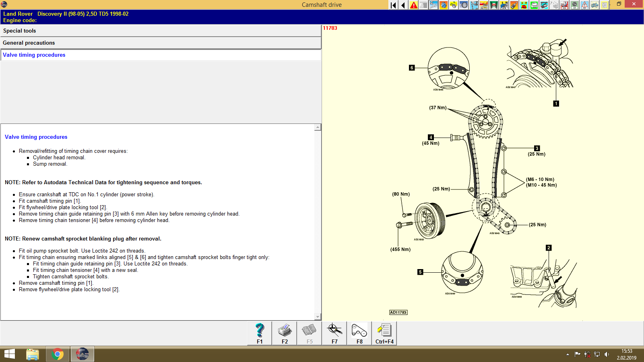Image resolution: width=644 pixels, height=362 pixels.
Task: Open repair times with the F7 clock-magnifier icon
Action: pos(334,332)
